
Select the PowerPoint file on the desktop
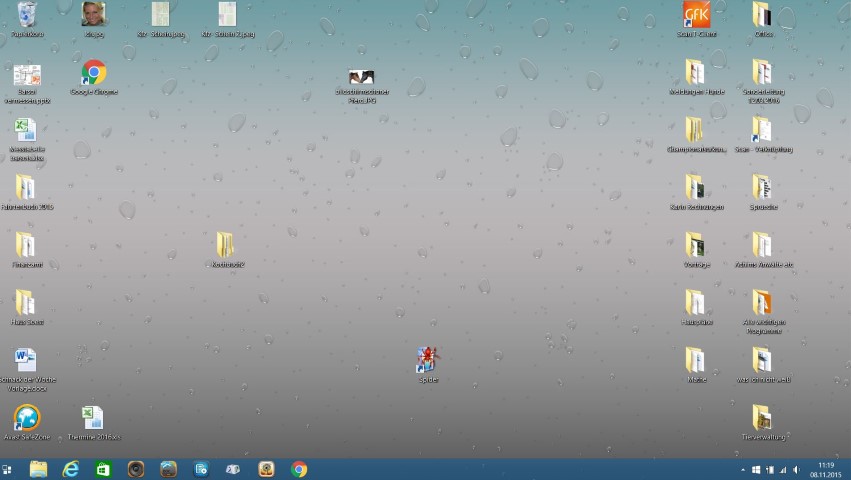pyautogui.click(x=27, y=77)
